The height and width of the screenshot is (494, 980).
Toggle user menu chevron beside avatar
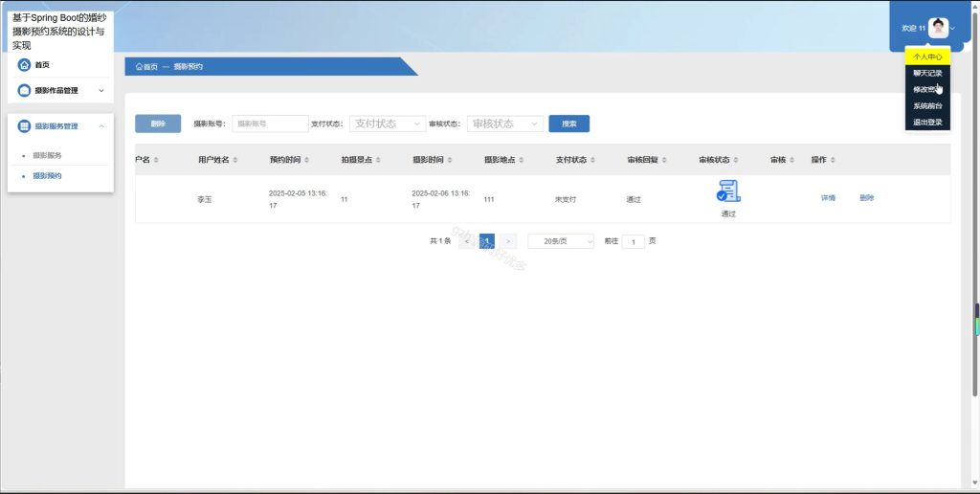(952, 28)
